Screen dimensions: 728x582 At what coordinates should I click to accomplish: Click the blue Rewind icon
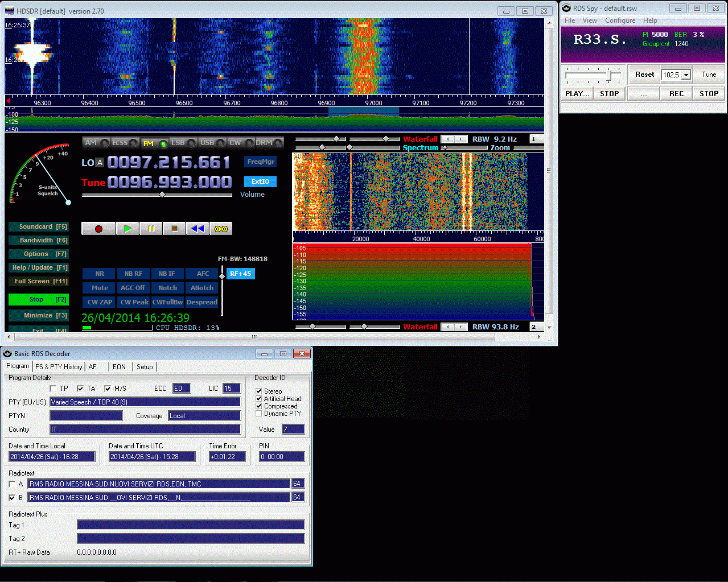(x=198, y=228)
